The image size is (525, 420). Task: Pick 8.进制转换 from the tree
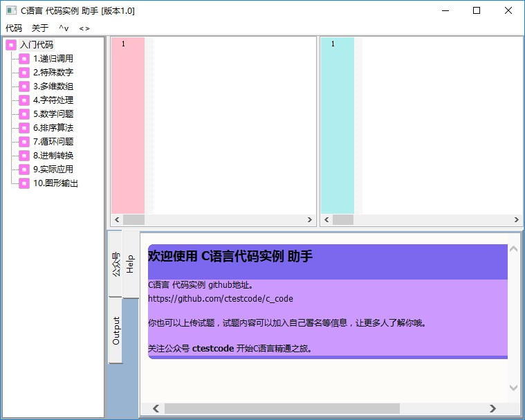point(53,156)
